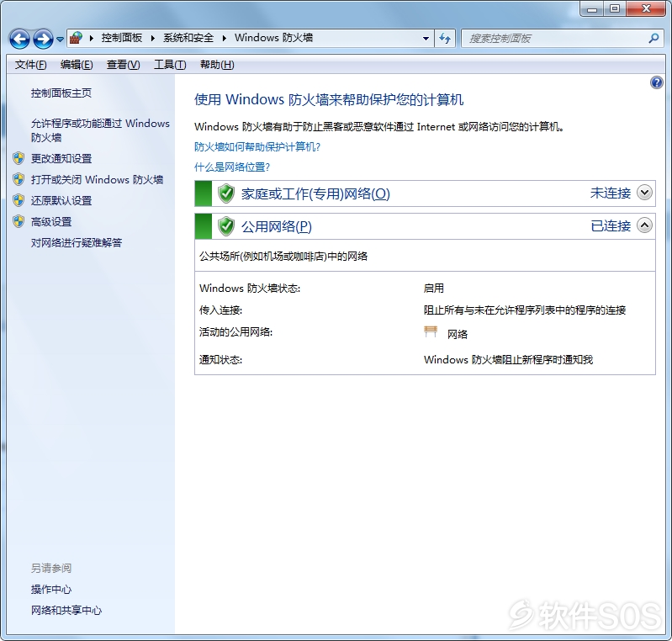Open 允许程序或功能通过 Windows 防火墙 link
672x641 pixels.
pyautogui.click(x=100, y=130)
